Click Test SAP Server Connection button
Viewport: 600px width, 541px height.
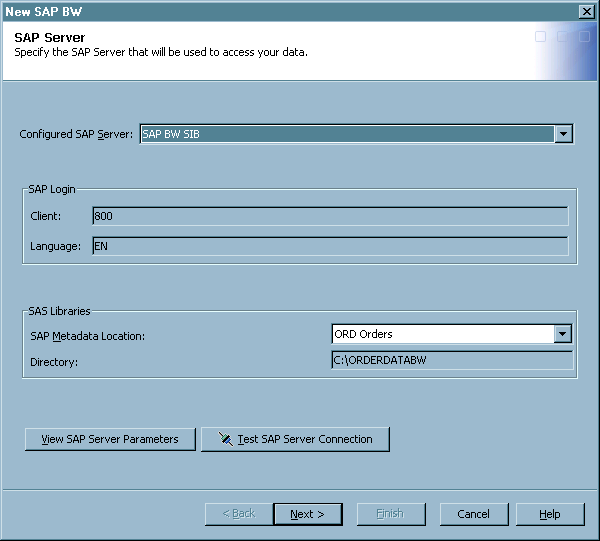[295, 439]
